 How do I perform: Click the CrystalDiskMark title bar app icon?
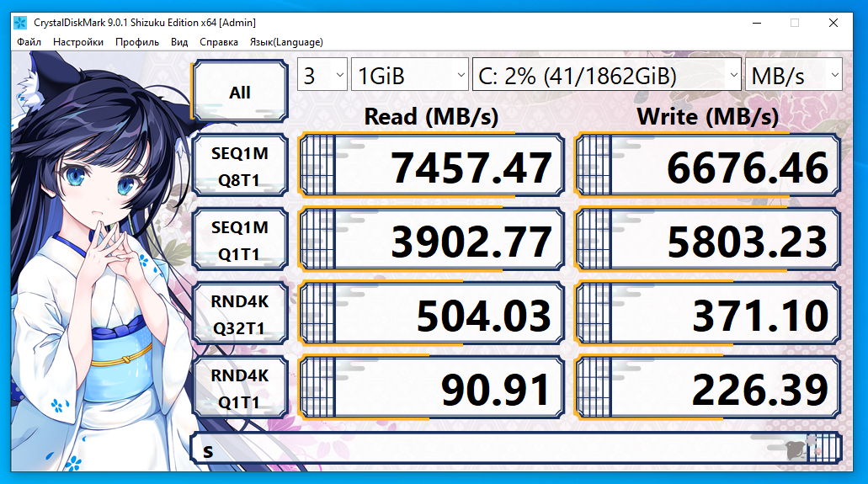point(20,23)
